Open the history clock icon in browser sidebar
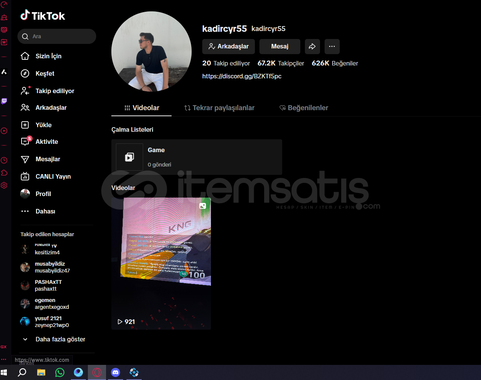Viewport: 481px width, 380px height. (4, 160)
